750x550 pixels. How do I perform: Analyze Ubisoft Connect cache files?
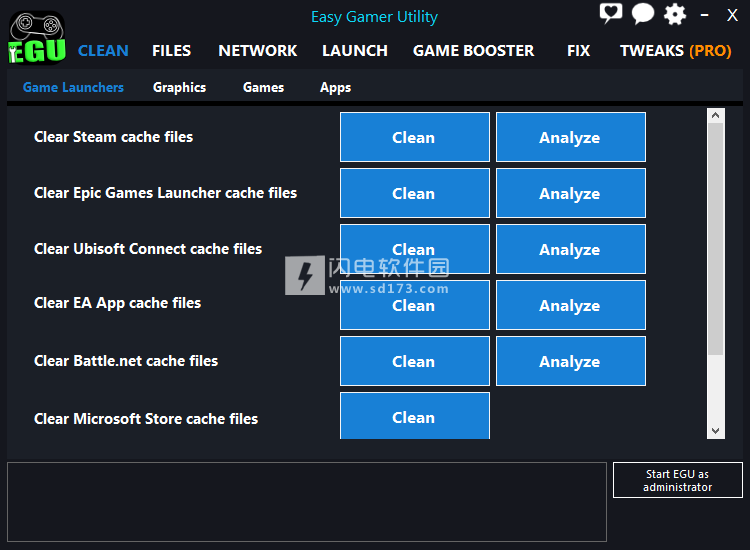(x=571, y=249)
